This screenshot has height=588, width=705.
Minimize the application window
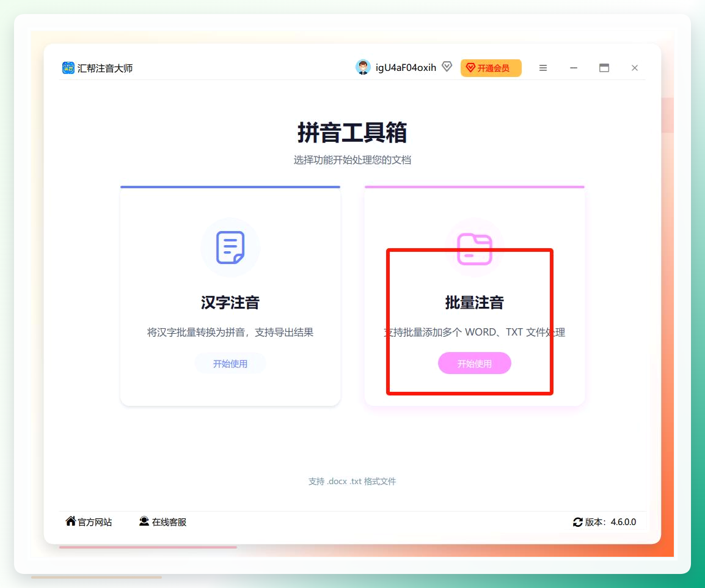574,68
